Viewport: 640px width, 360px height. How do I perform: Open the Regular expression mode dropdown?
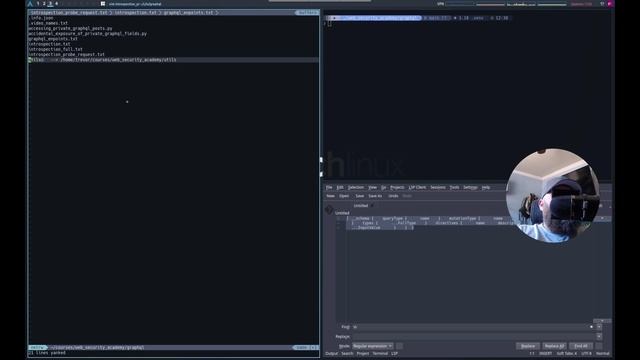click(372, 346)
